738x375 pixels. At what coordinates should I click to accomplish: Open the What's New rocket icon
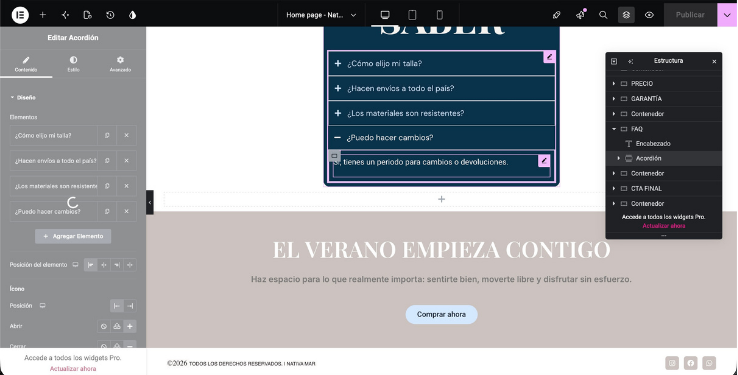point(580,15)
